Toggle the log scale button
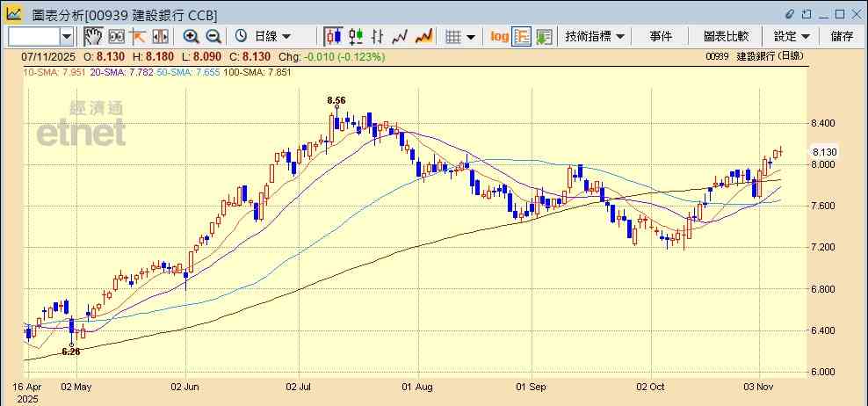The image size is (868, 406). point(499,36)
